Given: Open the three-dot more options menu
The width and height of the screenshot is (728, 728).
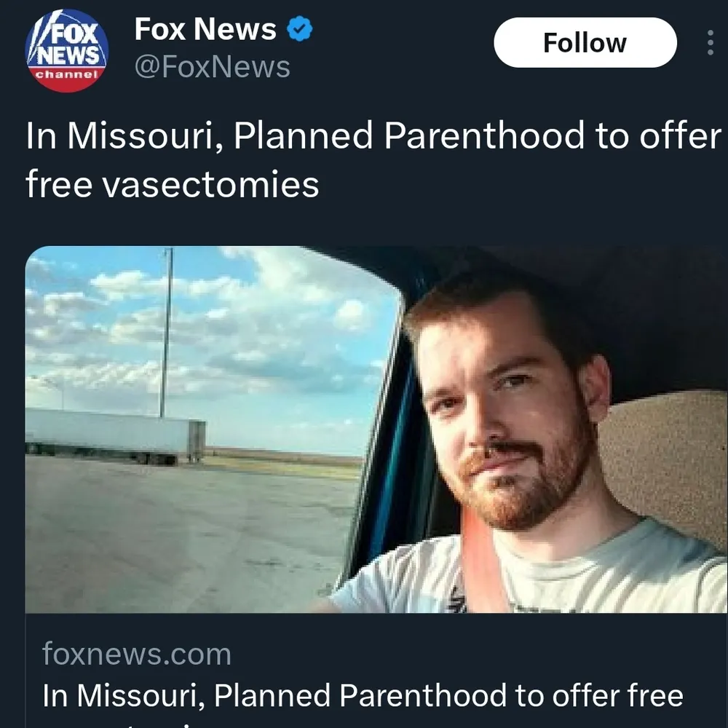Looking at the screenshot, I should 710,43.
